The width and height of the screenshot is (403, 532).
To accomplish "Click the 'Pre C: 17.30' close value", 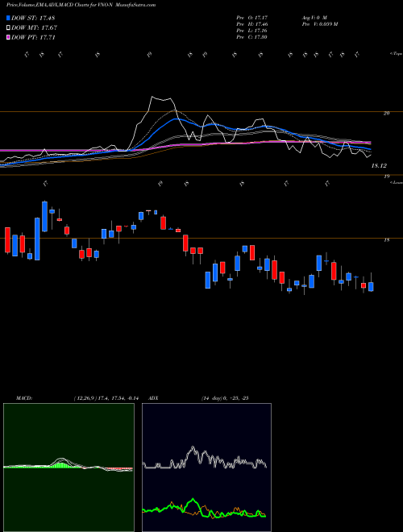I will [252, 37].
